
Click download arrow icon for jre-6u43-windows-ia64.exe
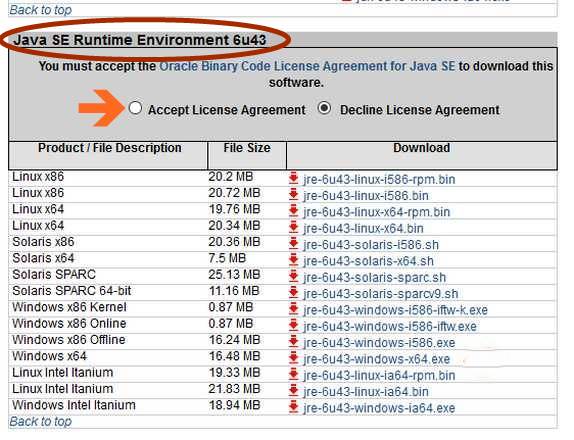294,407
